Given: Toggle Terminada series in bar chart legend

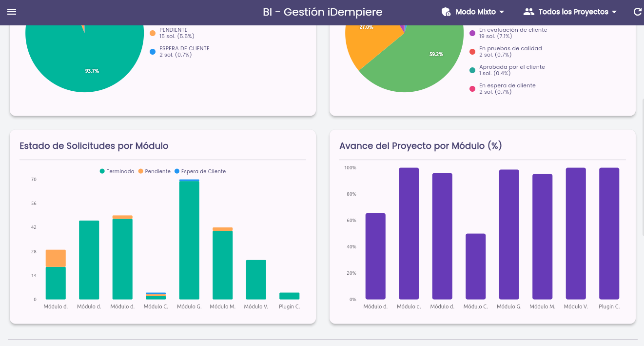Looking at the screenshot, I should [x=117, y=171].
